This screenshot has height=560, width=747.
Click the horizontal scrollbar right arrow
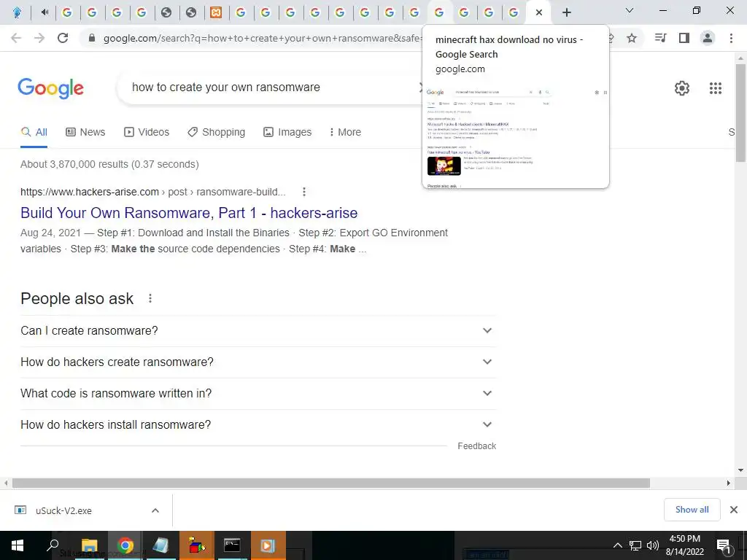(729, 483)
